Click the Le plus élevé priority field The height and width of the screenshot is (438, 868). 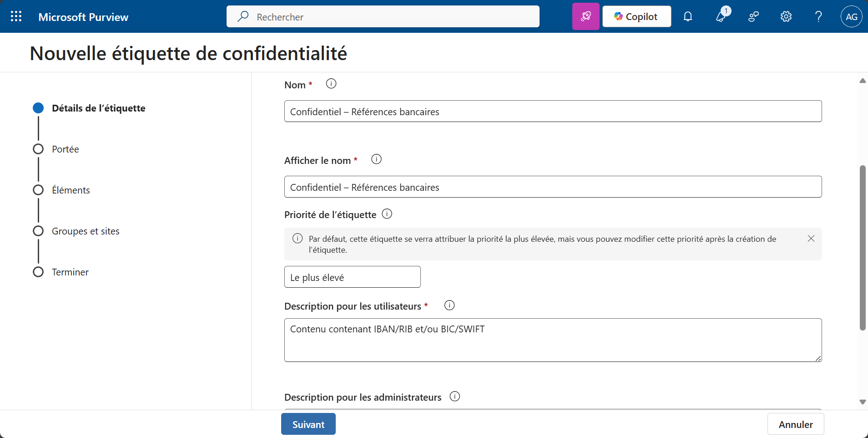[x=352, y=277]
